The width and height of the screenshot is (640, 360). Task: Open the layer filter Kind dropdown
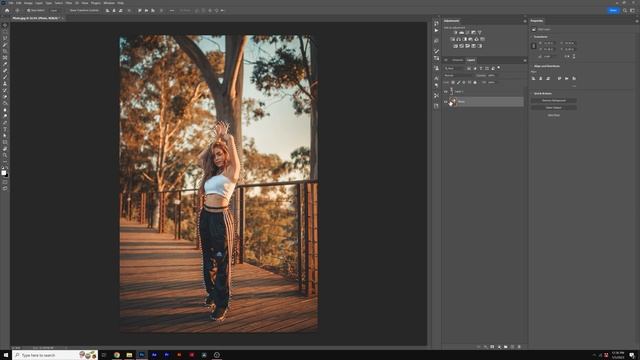click(x=455, y=68)
